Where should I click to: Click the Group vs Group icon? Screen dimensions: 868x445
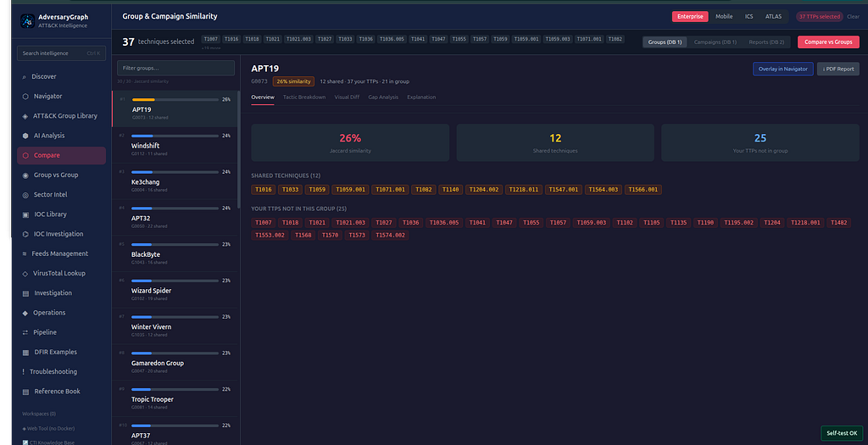click(25, 175)
